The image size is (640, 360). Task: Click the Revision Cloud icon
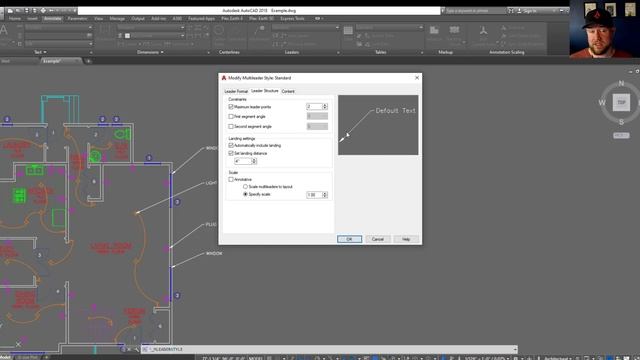[x=454, y=31]
